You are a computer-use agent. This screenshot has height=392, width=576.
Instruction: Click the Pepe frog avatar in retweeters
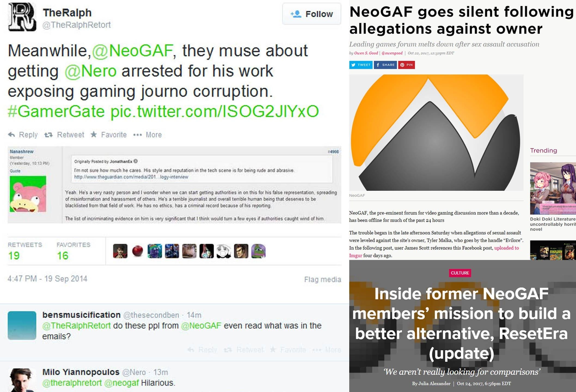tap(258, 251)
